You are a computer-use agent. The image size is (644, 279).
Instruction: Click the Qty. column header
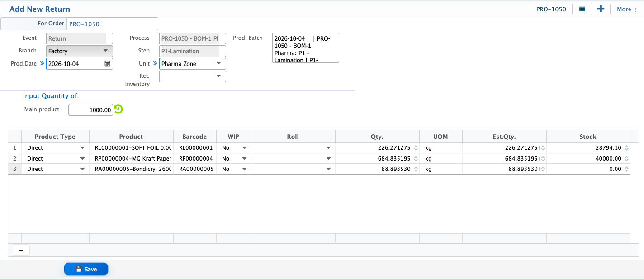pos(377,137)
